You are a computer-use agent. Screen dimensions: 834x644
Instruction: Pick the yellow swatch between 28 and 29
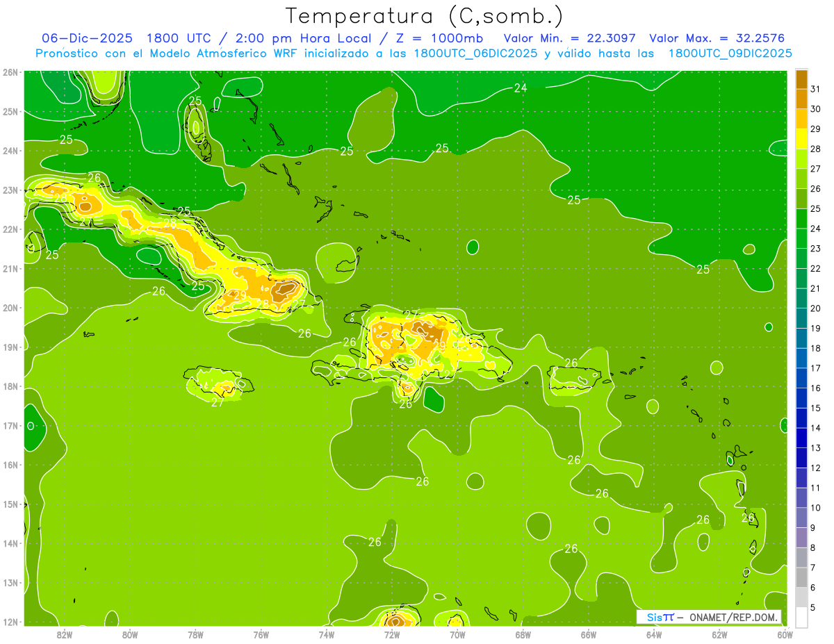801,139
